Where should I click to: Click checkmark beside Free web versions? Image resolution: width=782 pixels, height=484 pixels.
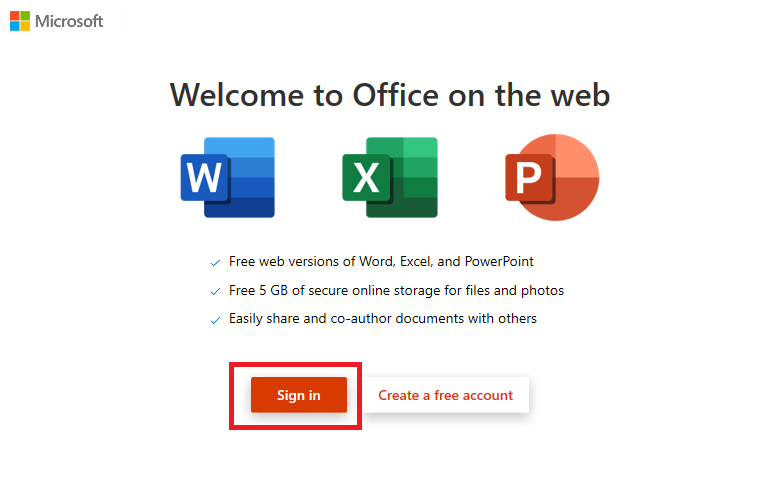pos(215,262)
